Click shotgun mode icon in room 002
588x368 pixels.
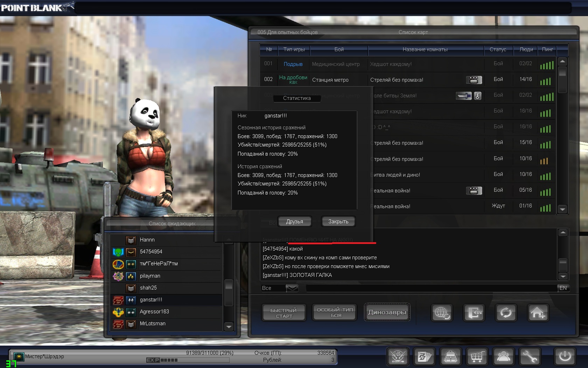(x=474, y=80)
